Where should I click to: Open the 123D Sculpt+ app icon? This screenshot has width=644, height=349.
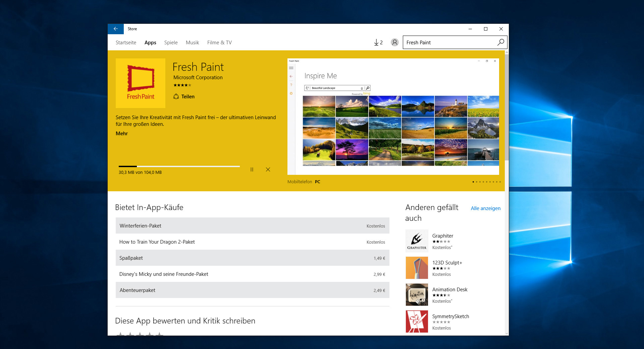417,268
